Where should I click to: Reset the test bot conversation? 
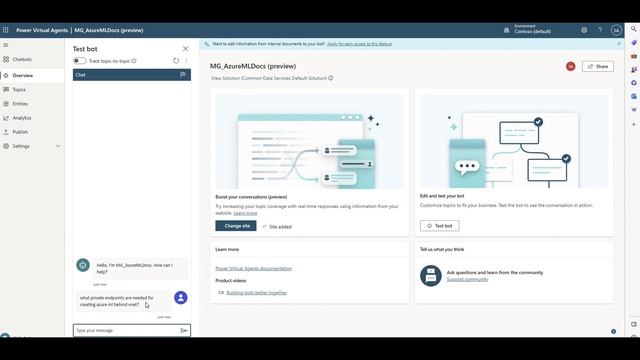click(176, 61)
